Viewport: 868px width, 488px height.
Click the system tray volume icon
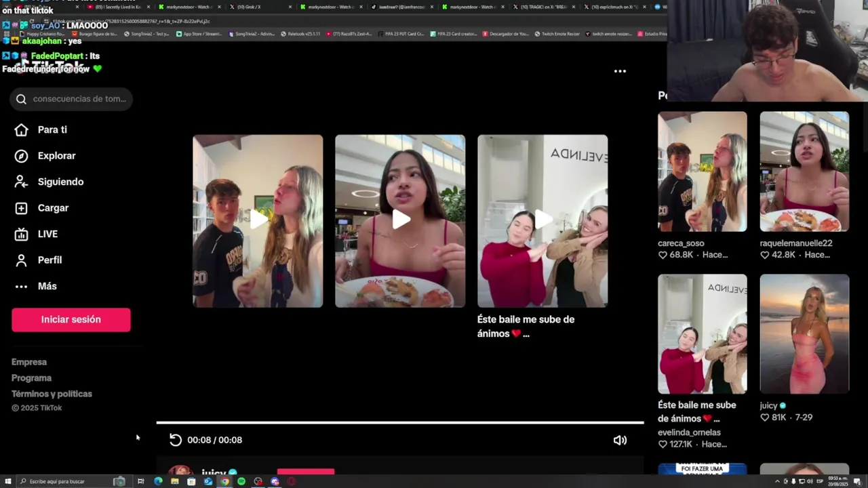(810, 481)
